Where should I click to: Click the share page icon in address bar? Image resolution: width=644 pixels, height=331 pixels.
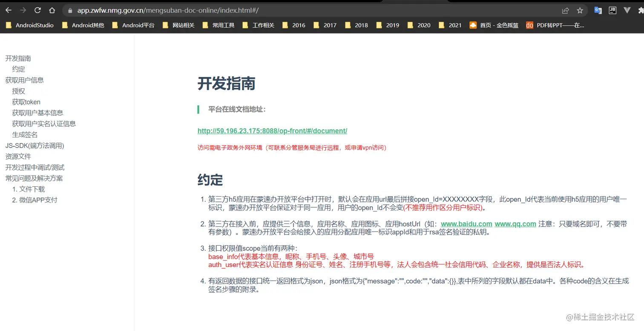click(565, 10)
